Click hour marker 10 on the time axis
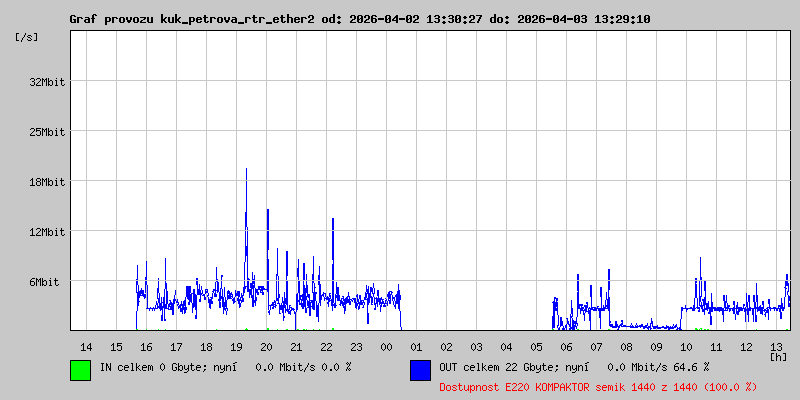 (x=686, y=346)
